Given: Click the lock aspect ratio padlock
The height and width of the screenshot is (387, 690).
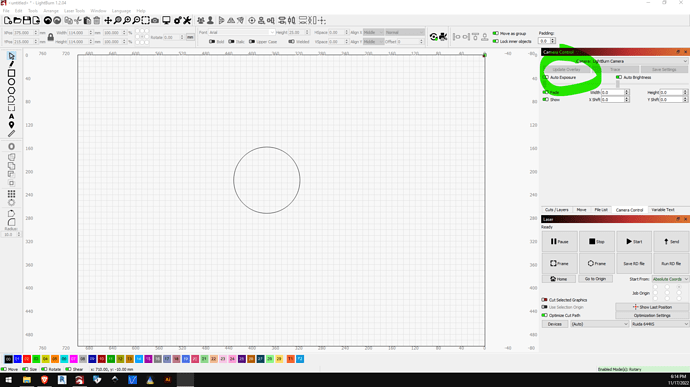Looking at the screenshot, I should (x=51, y=37).
